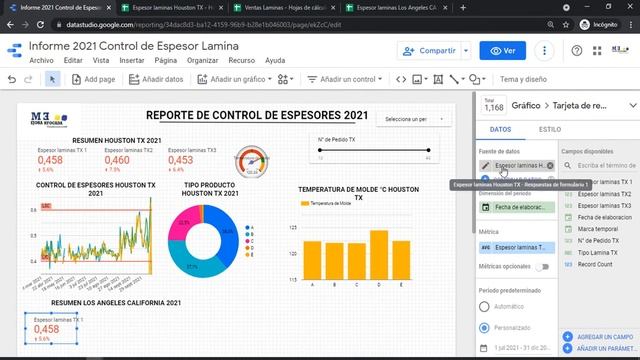Switch to the ESTILO tab
Viewport: 640px width, 360px height.
pos(549,129)
